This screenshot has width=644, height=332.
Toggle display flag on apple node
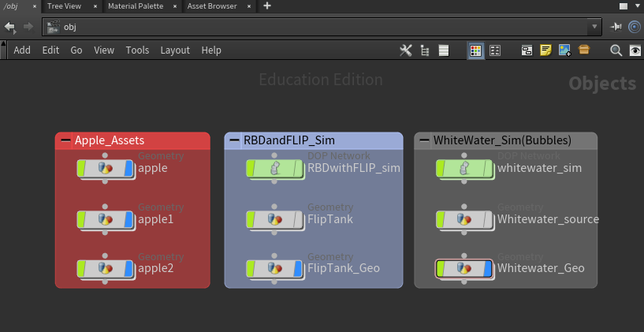(129, 168)
